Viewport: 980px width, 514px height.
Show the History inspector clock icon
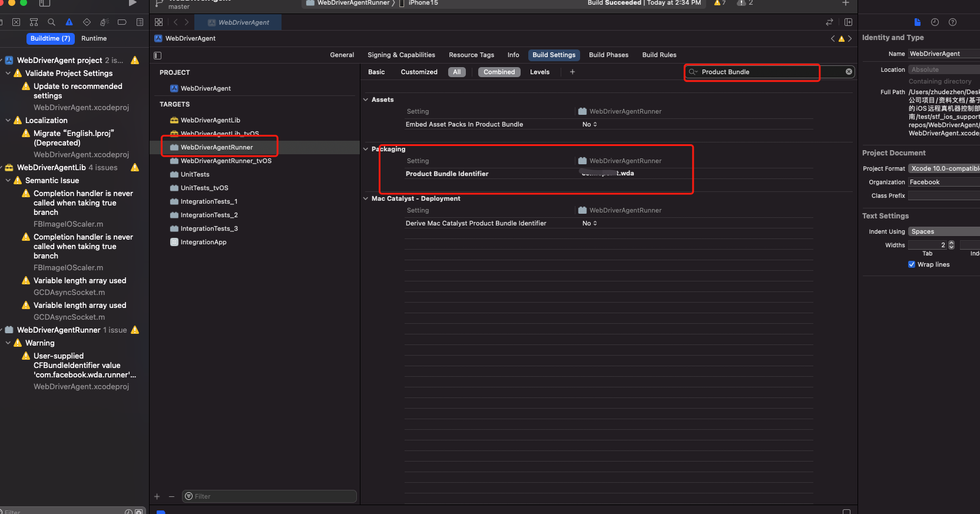tap(935, 22)
